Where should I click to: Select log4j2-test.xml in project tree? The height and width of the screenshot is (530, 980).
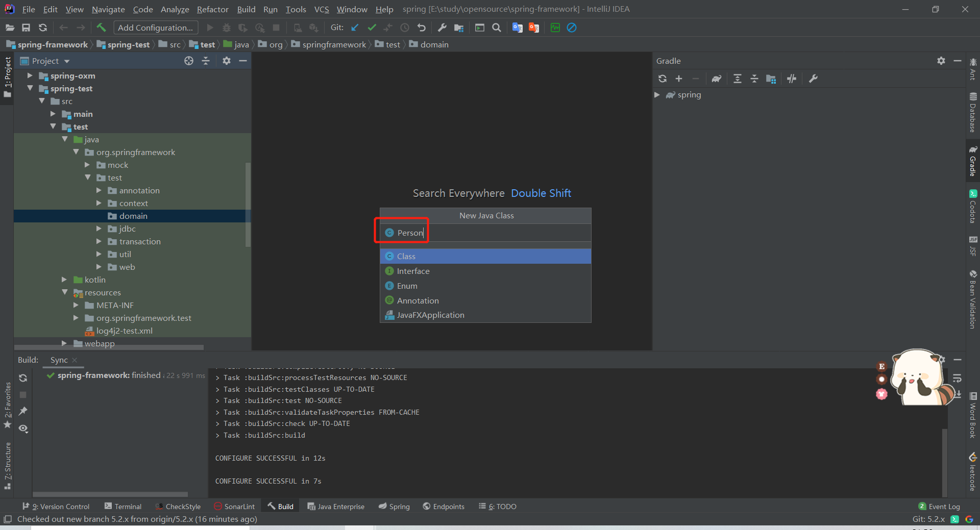pos(124,331)
